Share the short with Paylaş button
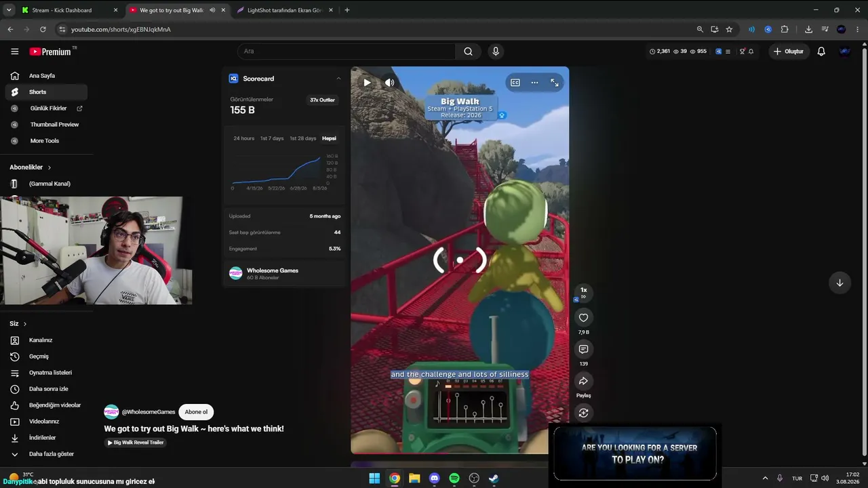 (583, 381)
